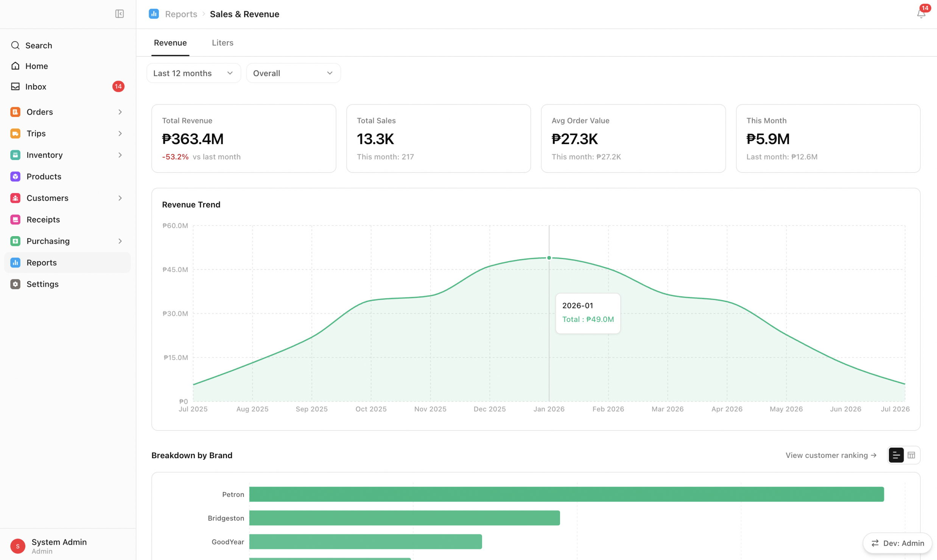Click the -53.2% change value

click(175, 157)
